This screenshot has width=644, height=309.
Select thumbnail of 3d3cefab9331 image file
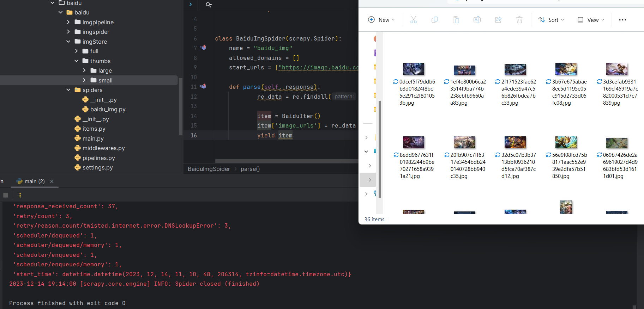617,69
